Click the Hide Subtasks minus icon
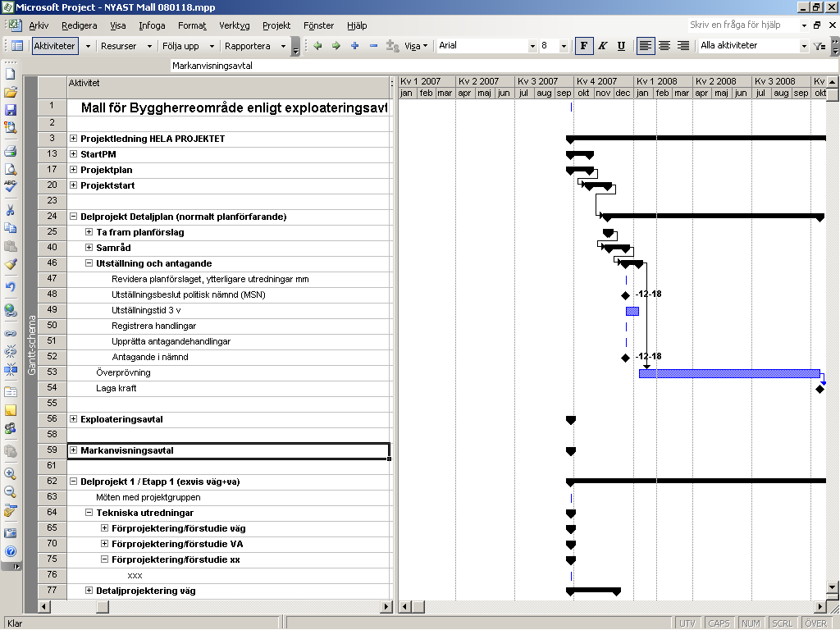 (373, 46)
